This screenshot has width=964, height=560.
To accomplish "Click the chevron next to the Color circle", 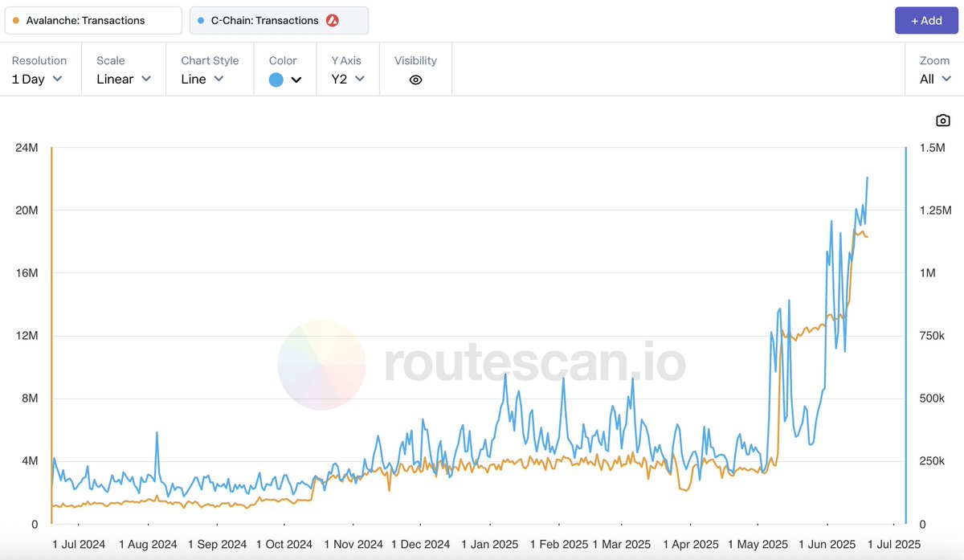I will (x=296, y=79).
